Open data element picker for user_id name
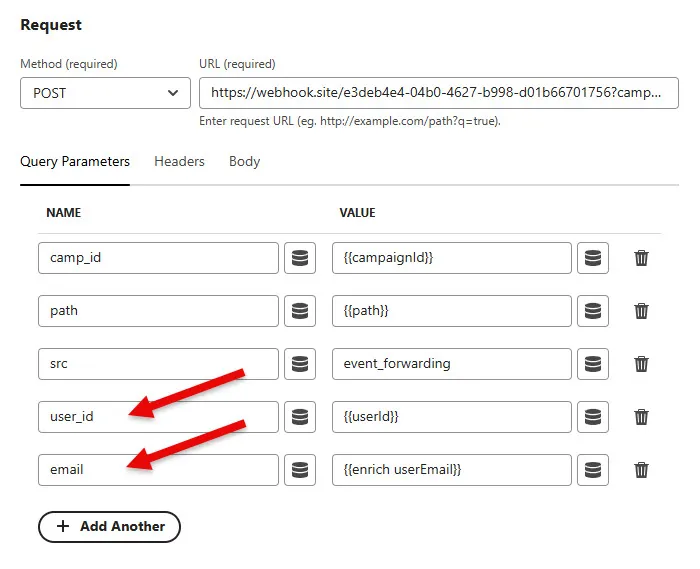Image resolution: width=700 pixels, height=569 pixels. (x=300, y=417)
